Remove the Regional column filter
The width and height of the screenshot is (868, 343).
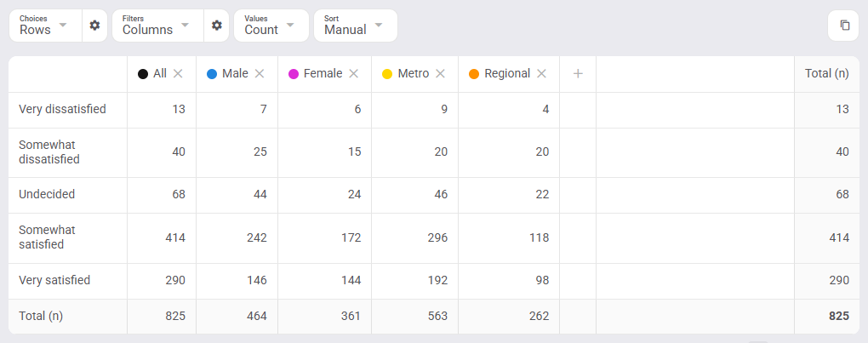pos(541,73)
